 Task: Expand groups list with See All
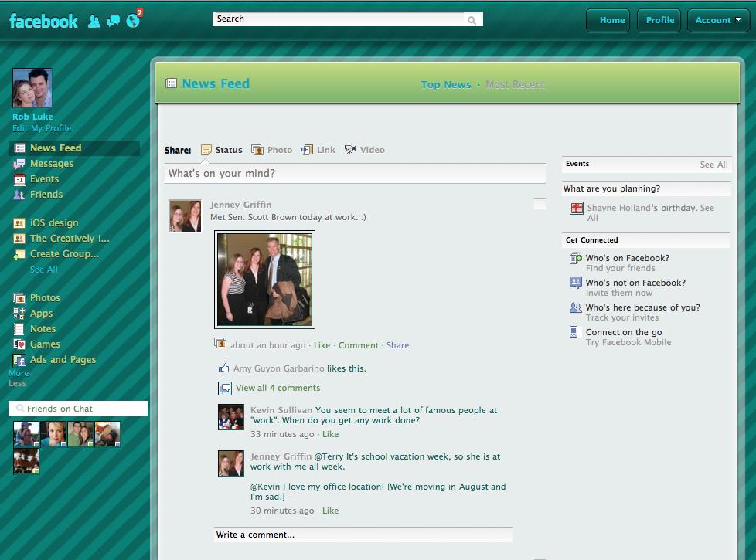[x=44, y=270]
